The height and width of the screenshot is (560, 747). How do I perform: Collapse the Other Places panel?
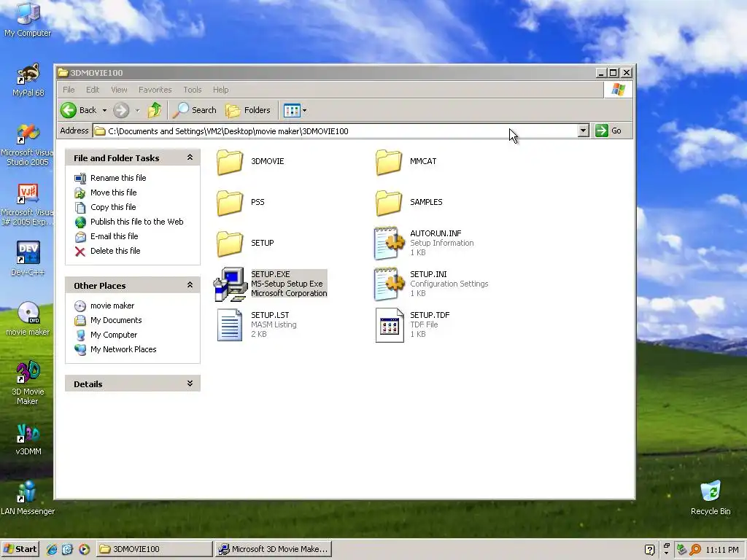pos(190,285)
